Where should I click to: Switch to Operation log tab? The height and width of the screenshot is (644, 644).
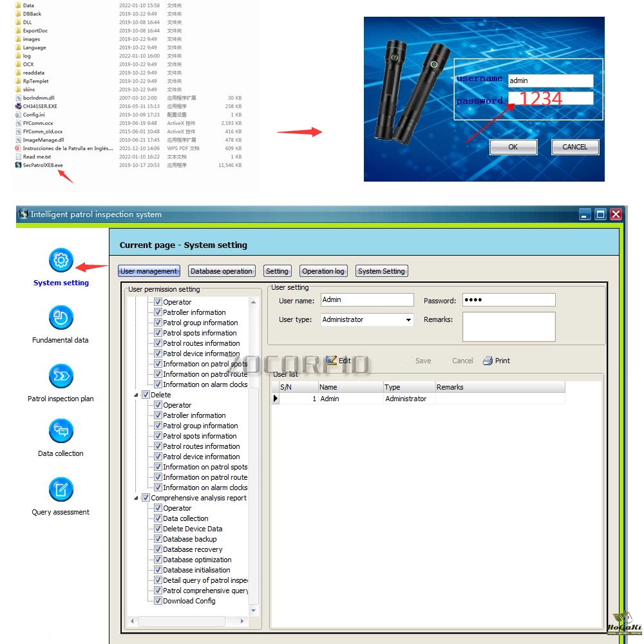tap(323, 271)
